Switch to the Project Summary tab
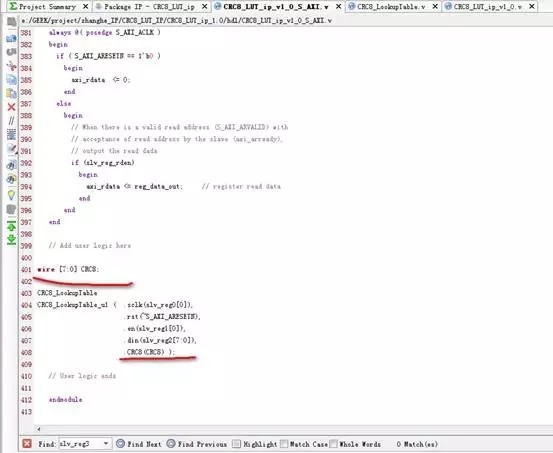The image size is (553, 453). coord(48,6)
